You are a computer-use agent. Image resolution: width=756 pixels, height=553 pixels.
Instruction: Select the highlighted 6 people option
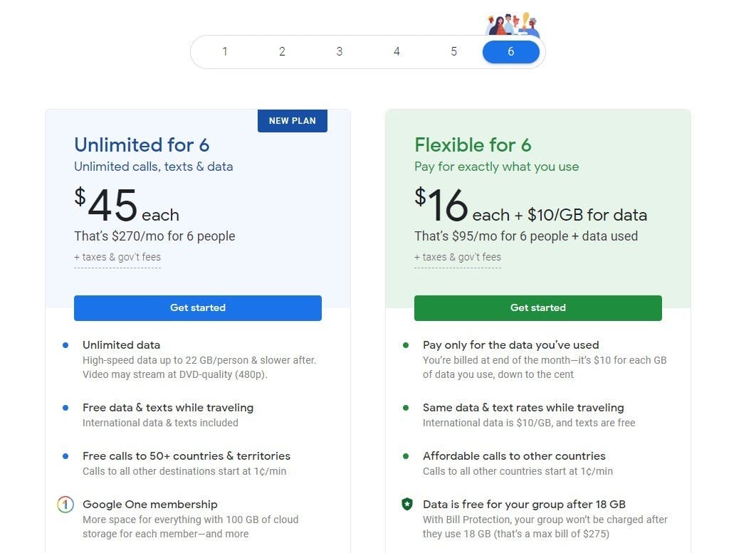(511, 51)
